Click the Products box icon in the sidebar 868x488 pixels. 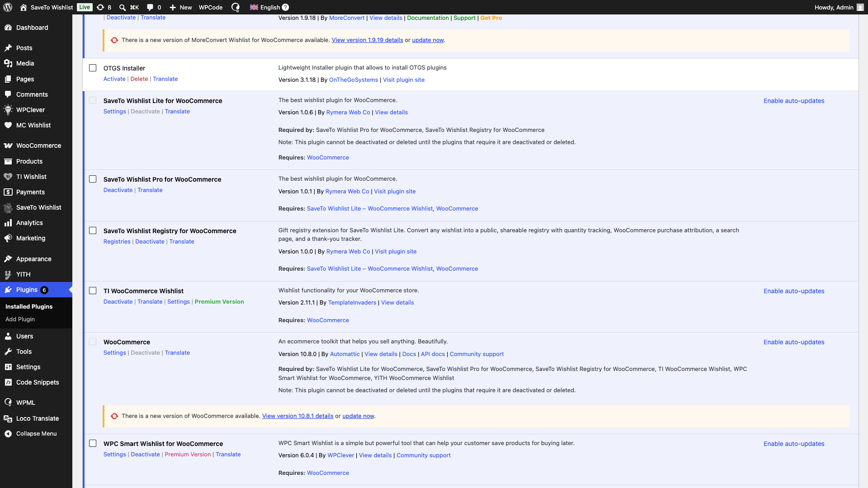pyautogui.click(x=8, y=161)
